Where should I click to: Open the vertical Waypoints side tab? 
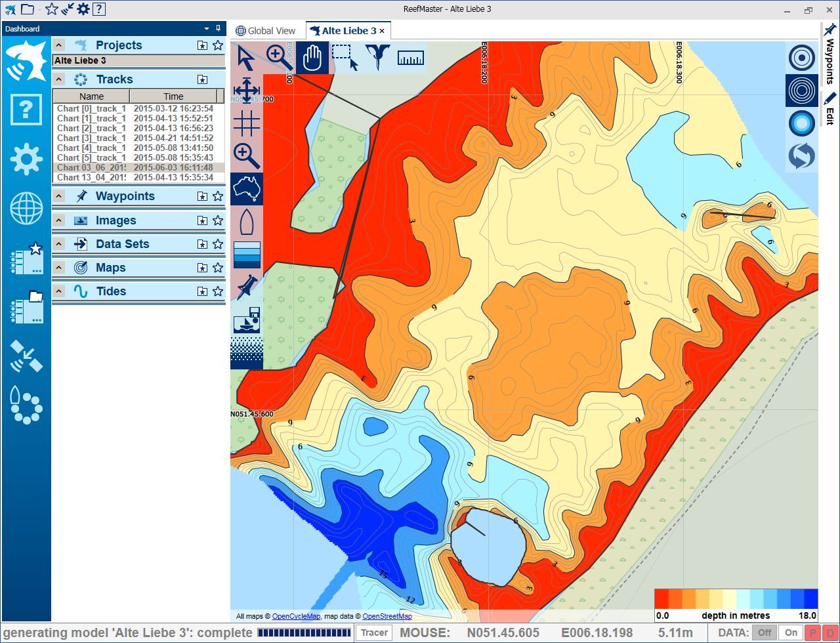click(830, 55)
